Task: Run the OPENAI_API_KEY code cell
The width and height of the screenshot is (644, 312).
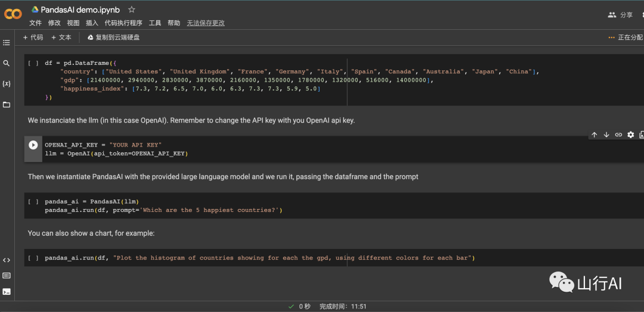Action: tap(33, 145)
